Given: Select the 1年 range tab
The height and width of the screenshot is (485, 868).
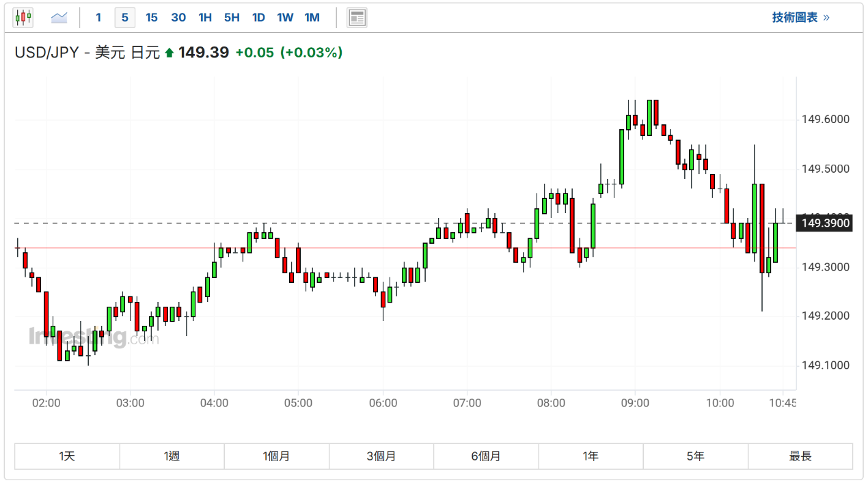Looking at the screenshot, I should (591, 456).
